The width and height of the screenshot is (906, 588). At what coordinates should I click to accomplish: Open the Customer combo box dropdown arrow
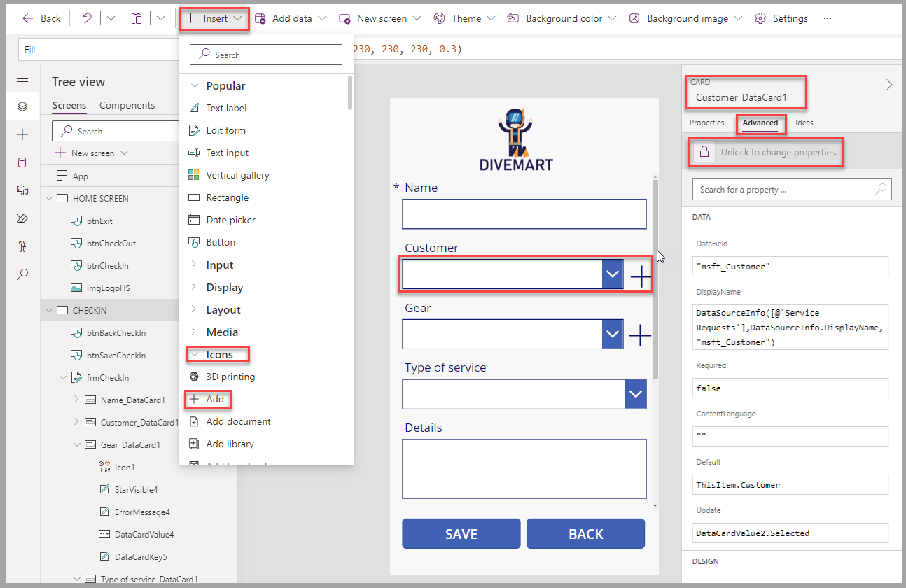(x=613, y=274)
